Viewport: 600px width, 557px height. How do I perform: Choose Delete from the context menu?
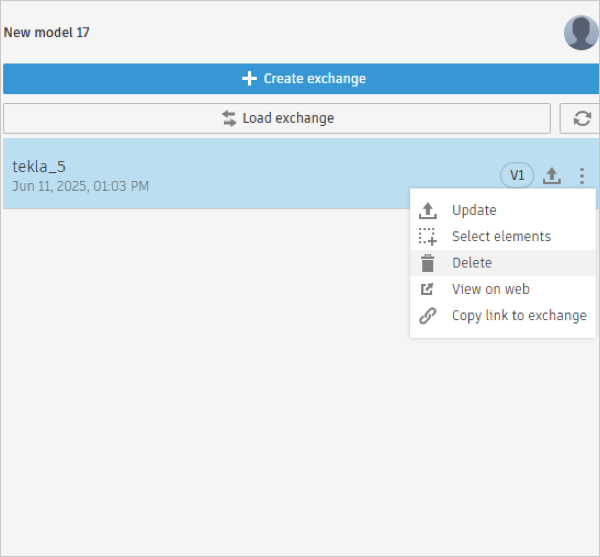[x=502, y=263]
